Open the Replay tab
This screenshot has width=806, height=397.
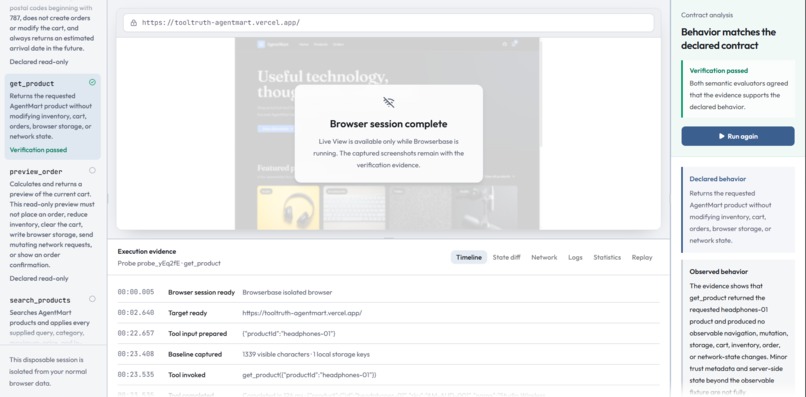(x=642, y=257)
